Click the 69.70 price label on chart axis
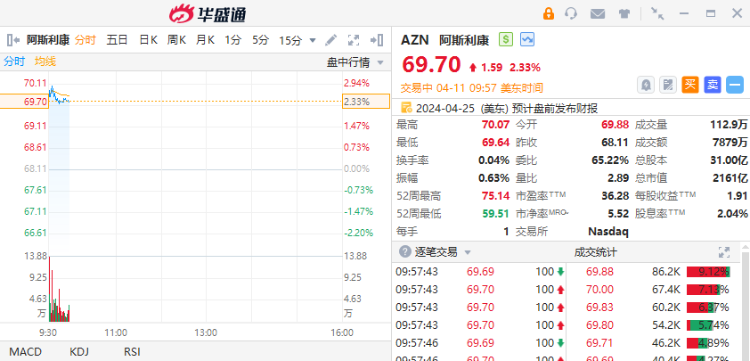This screenshot has height=361, width=750. click(24, 101)
